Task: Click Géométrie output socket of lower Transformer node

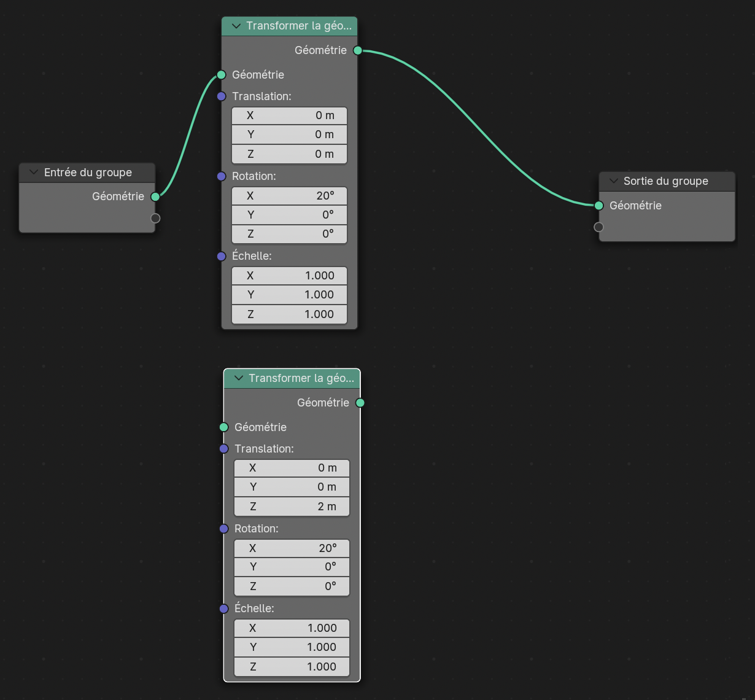Action: [x=360, y=403]
